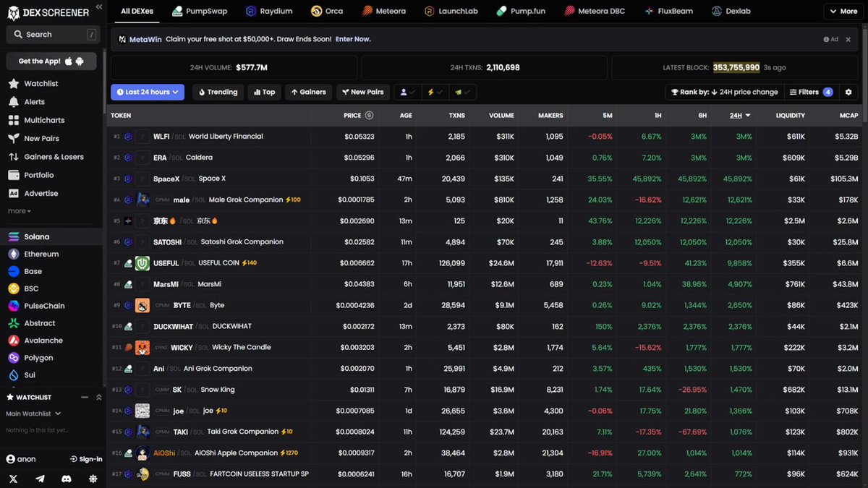Open Last 24 hours timeframe dropdown
868x488 pixels.
[x=148, y=92]
